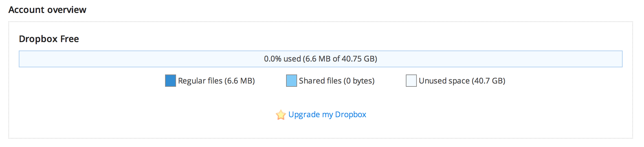Click the word "Free" in the plan heading
Screen dimensions: 644x147
point(70,39)
